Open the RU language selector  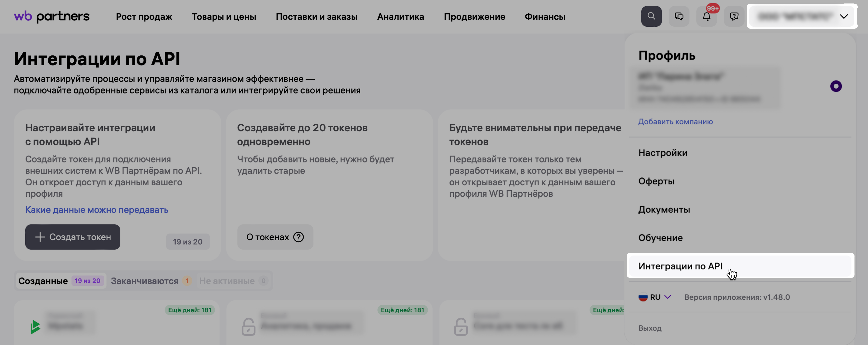pyautogui.click(x=655, y=297)
